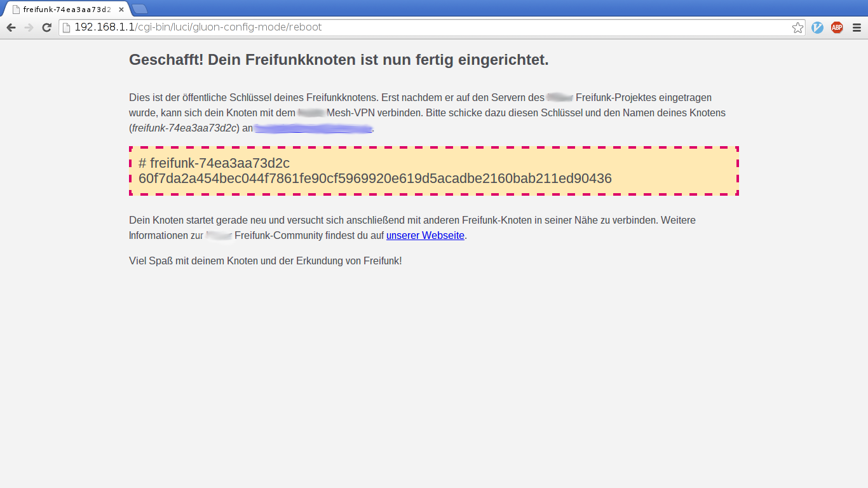
Task: Click the "Viel Spaß mit deinem Knoten" sentence
Action: coord(265,261)
